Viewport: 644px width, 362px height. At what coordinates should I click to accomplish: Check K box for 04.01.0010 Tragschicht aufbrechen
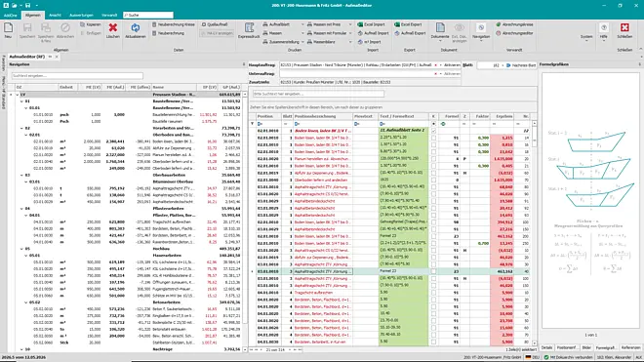433,293
